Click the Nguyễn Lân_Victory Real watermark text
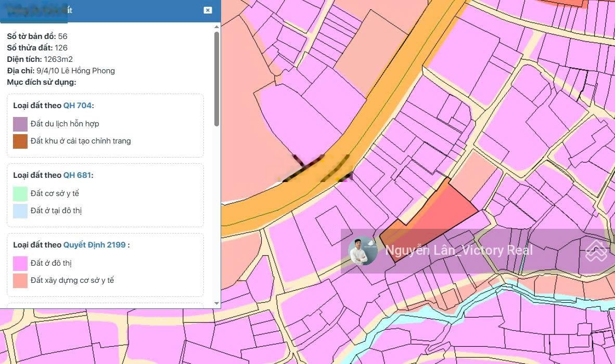The width and height of the screenshot is (615, 364). 459,250
